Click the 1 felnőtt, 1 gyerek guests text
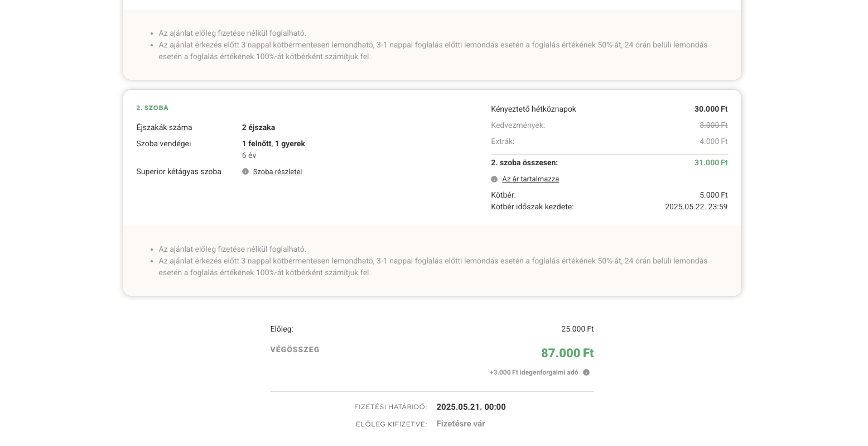This screenshot has width=868, height=446. tap(273, 143)
